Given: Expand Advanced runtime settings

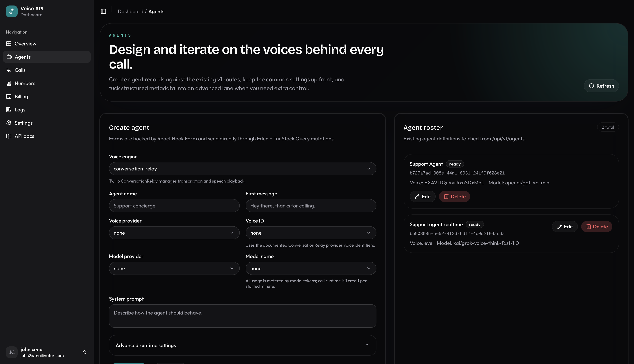Looking at the screenshot, I should [x=243, y=345].
